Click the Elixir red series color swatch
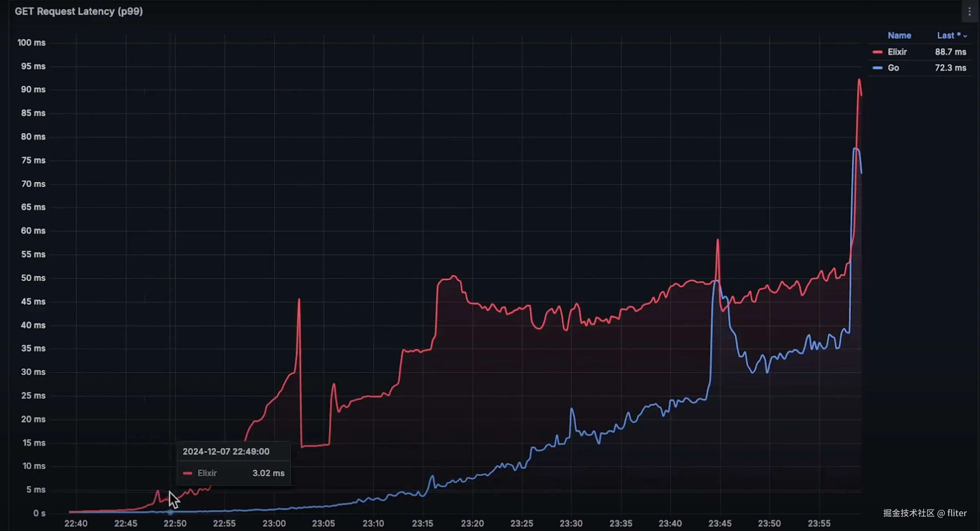 [877, 52]
